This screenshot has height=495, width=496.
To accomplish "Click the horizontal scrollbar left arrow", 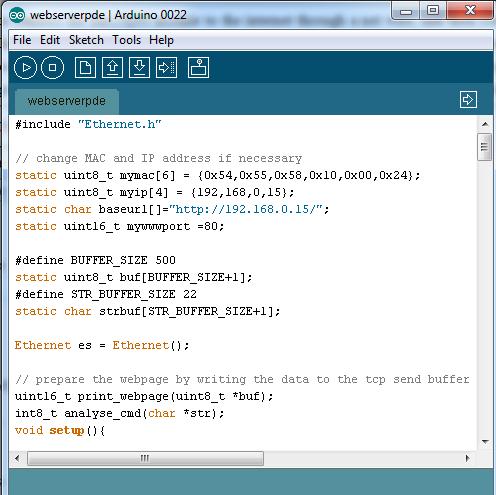I will pyautogui.click(x=17, y=458).
